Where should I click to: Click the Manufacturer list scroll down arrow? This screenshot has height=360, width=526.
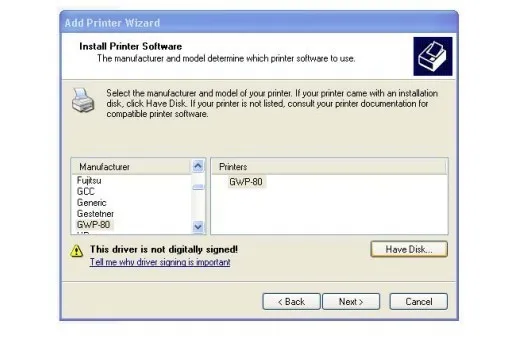(198, 227)
